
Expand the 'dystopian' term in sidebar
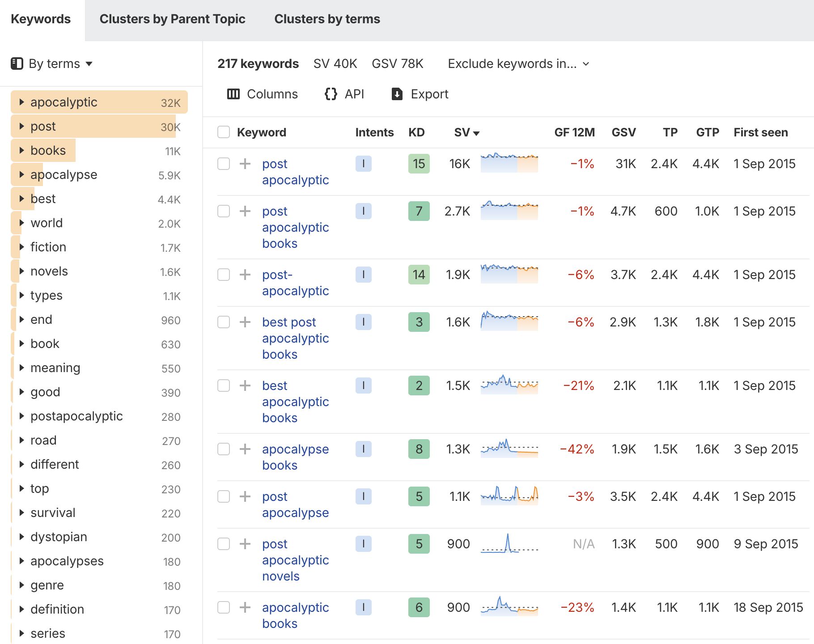click(x=21, y=537)
